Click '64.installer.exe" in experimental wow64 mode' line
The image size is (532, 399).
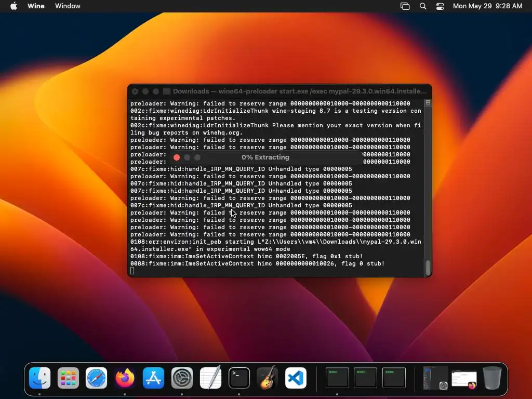[210, 249]
